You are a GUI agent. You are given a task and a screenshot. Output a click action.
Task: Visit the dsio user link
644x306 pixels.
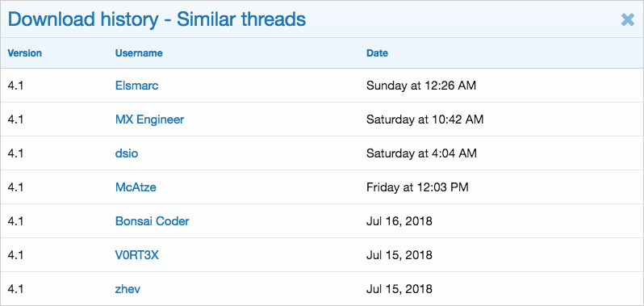[127, 153]
